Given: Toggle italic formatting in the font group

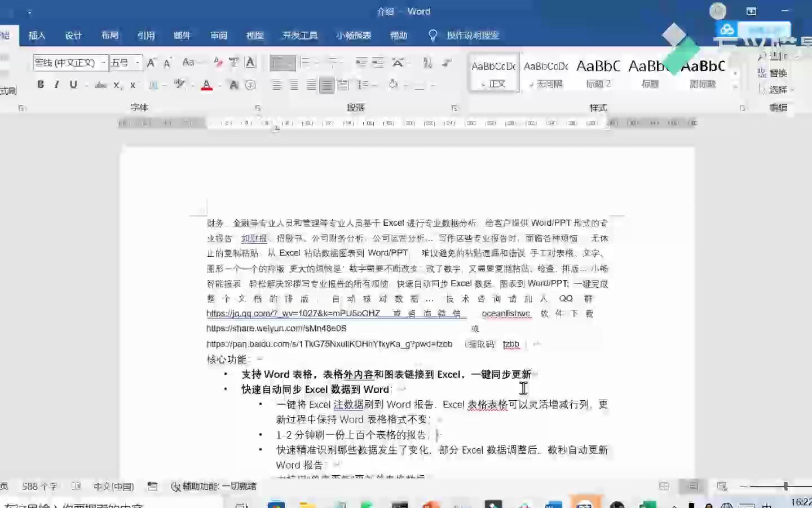Looking at the screenshot, I should point(56,85).
